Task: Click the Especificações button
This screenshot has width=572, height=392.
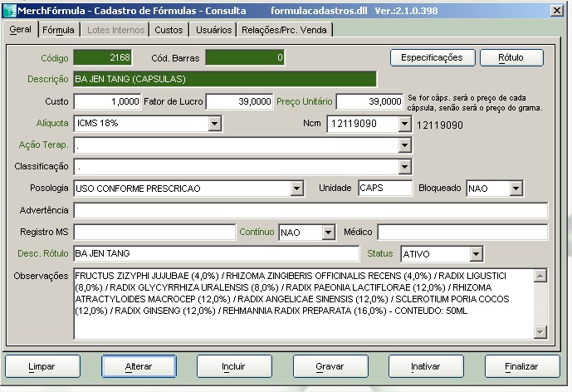Action: (432, 57)
